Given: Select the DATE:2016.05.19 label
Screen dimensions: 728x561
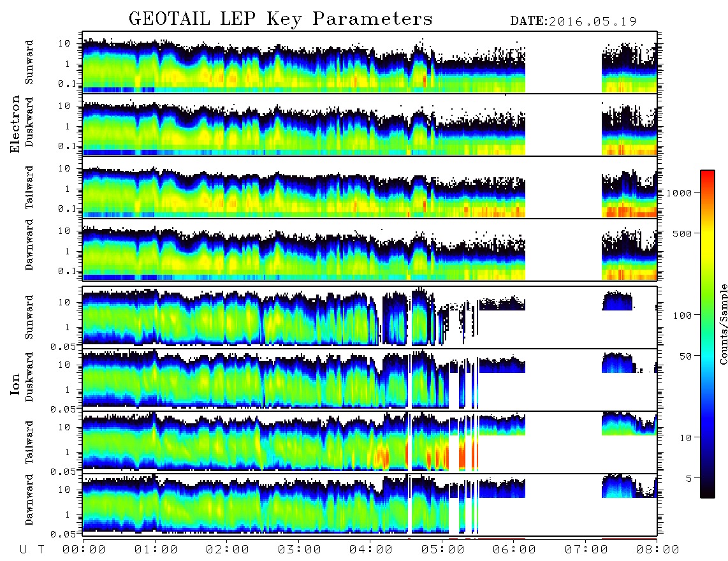Looking at the screenshot, I should pyautogui.click(x=573, y=22).
